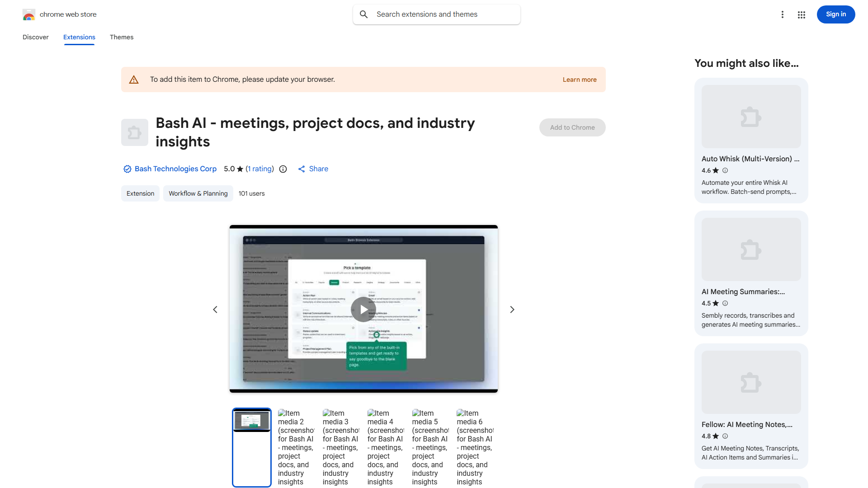868x488 pixels.
Task: Click the Sign in button
Action: point(835,14)
